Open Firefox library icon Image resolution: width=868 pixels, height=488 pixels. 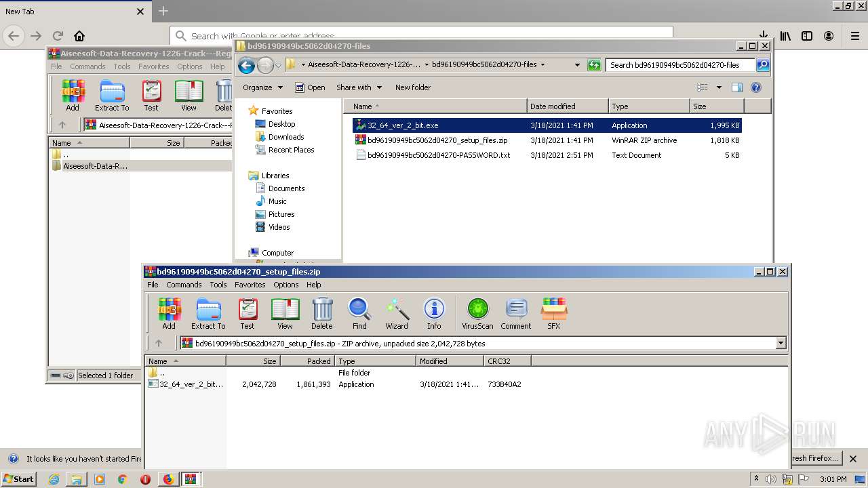pyautogui.click(x=785, y=36)
